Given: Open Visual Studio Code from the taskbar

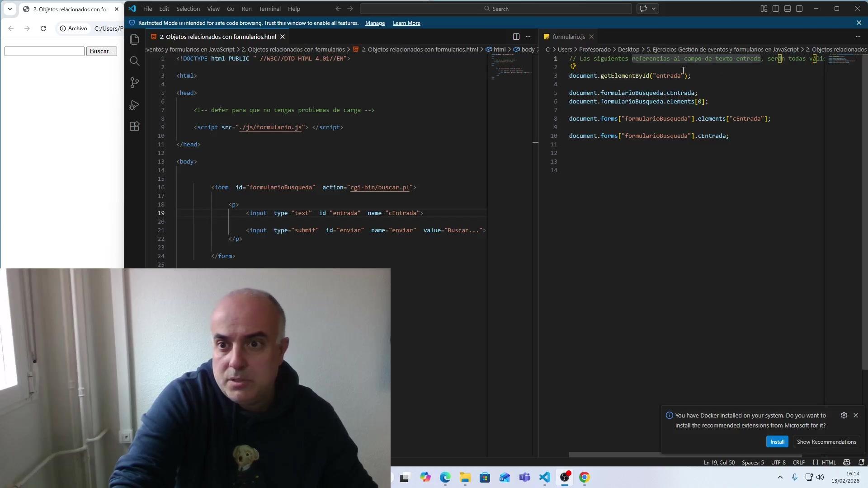Looking at the screenshot, I should [545, 477].
